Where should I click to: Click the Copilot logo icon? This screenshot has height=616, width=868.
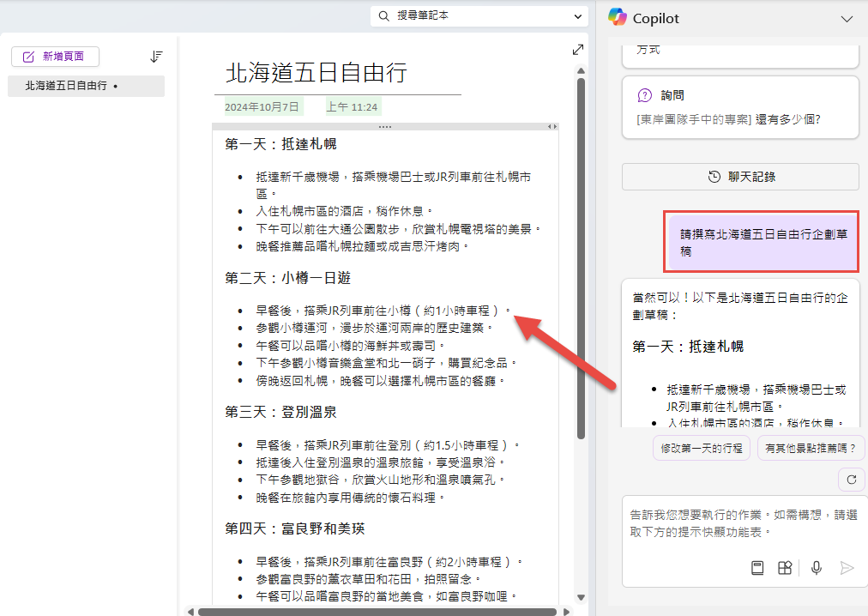pyautogui.click(x=618, y=17)
